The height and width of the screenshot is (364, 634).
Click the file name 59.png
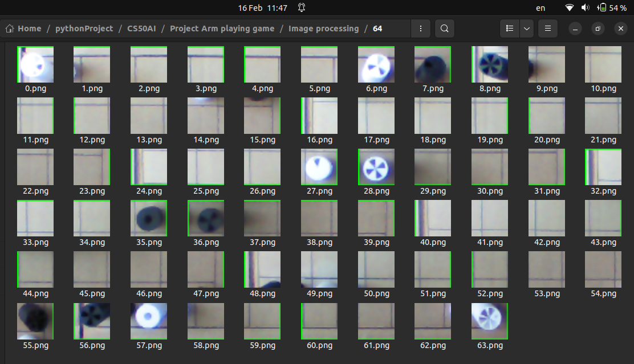tap(262, 345)
